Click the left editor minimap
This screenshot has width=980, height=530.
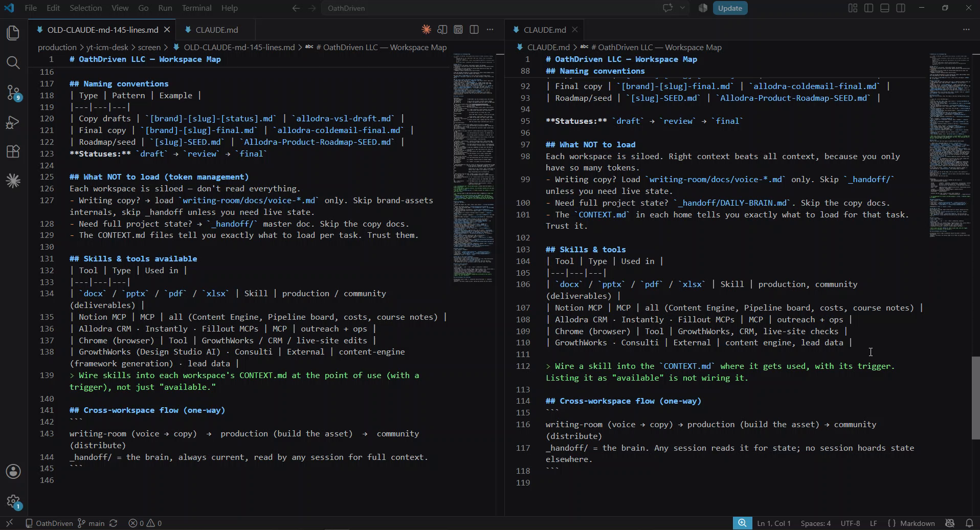tap(473, 167)
